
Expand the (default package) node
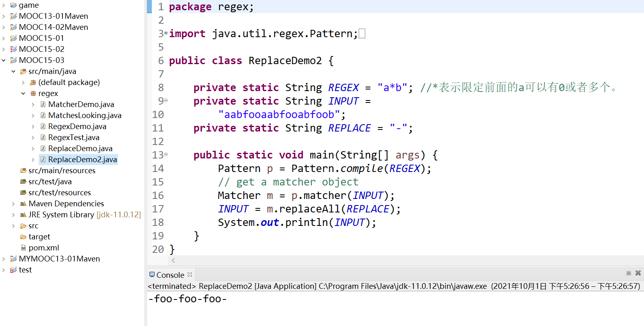tap(23, 83)
